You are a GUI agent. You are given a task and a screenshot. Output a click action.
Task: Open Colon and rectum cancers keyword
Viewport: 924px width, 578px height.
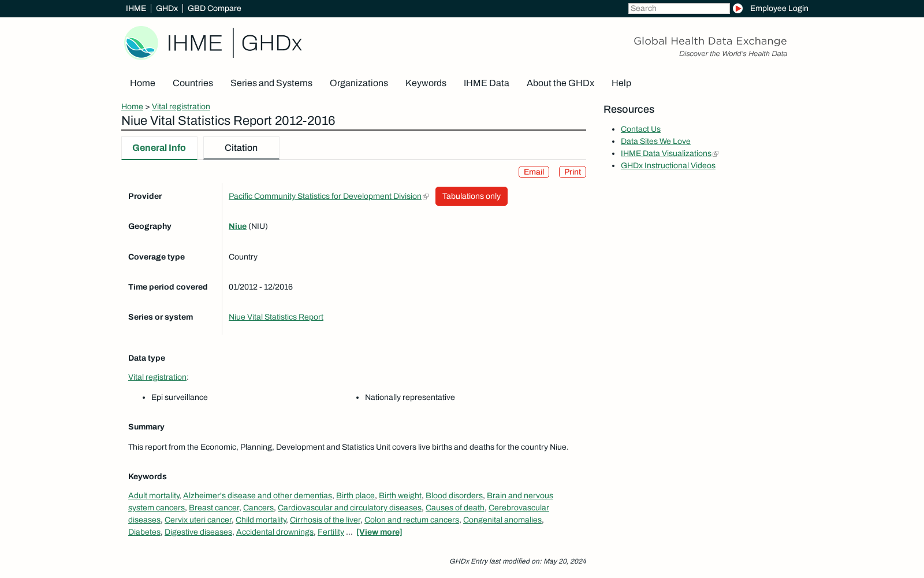[412, 520]
